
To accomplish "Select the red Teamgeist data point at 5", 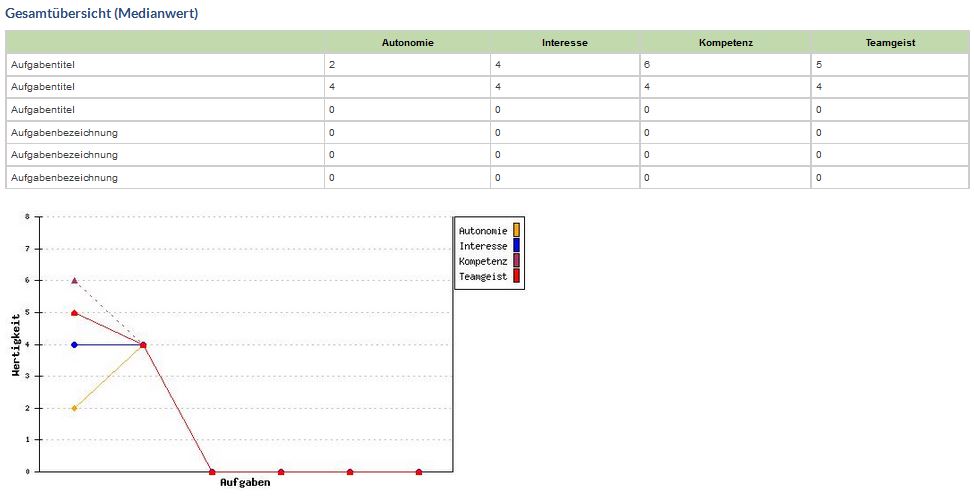I will [x=74, y=313].
